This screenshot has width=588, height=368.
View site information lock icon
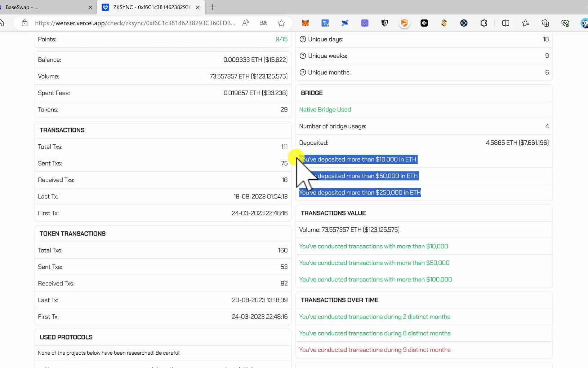tap(24, 23)
